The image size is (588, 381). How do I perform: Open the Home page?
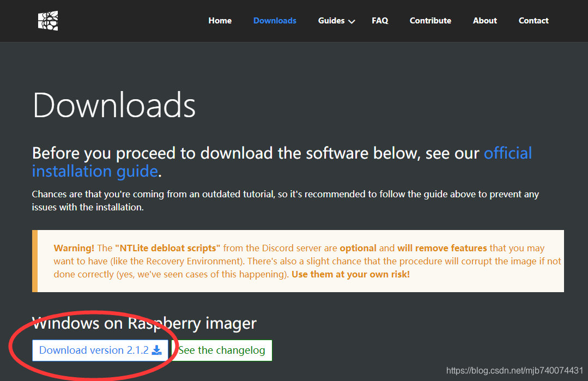point(220,21)
